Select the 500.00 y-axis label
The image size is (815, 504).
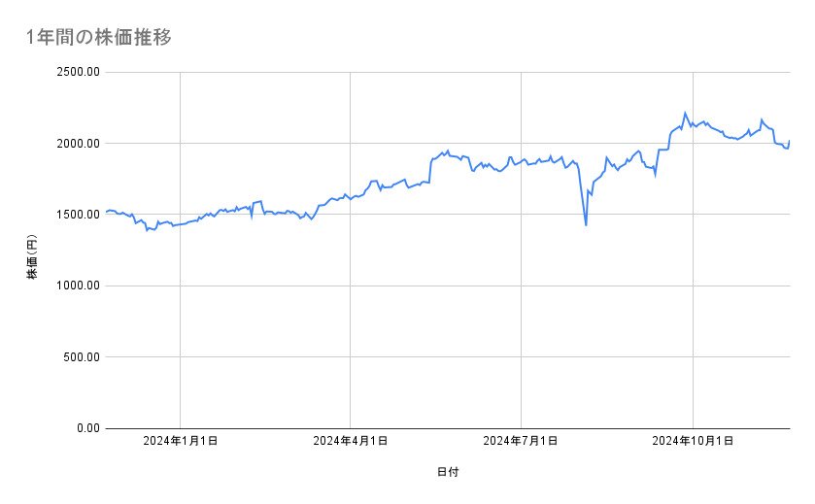pyautogui.click(x=81, y=357)
